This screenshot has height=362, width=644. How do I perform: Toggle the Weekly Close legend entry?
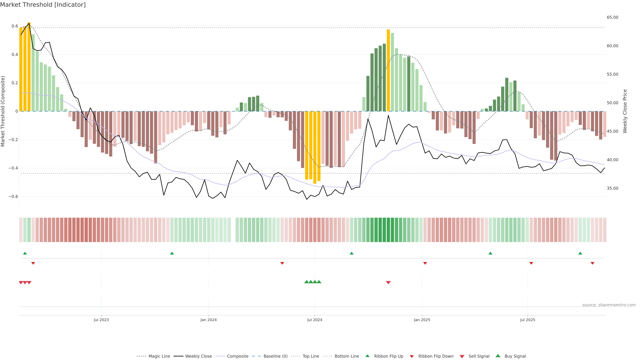coord(198,356)
